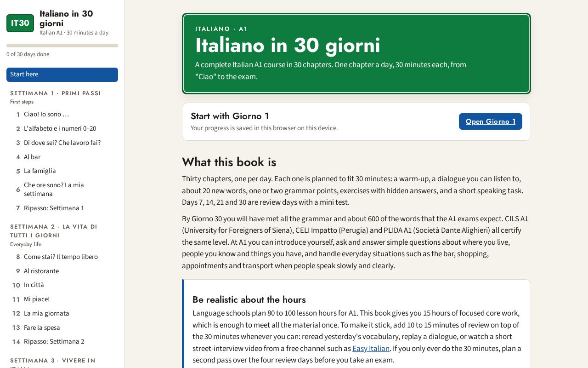The width and height of the screenshot is (588, 368).
Task: Open chapter 5 La famiglia
Action: click(x=62, y=171)
